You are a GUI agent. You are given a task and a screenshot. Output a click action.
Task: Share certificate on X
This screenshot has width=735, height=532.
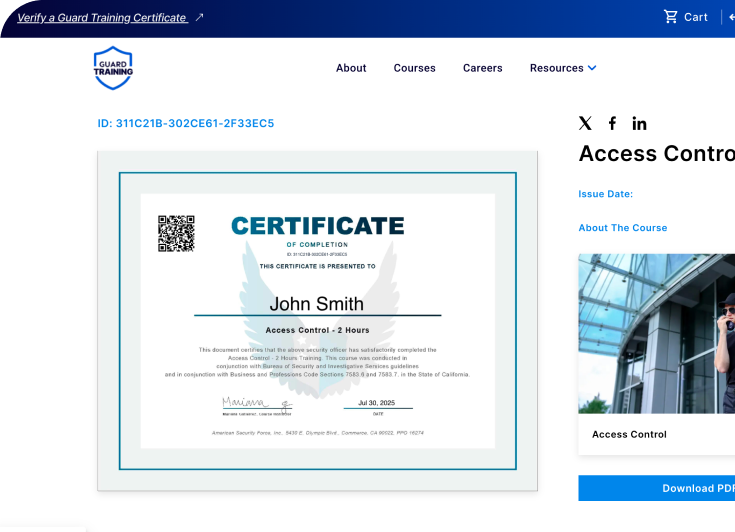click(x=585, y=123)
